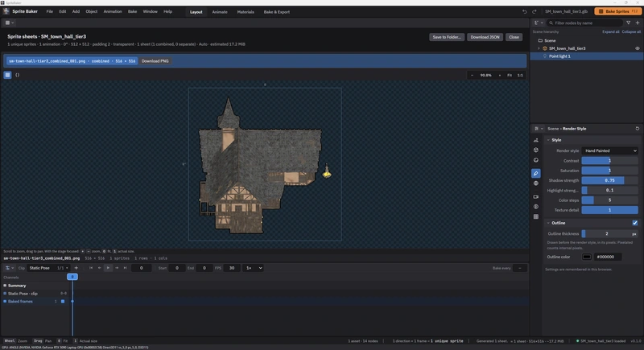Viewport: 644px width, 350px height.
Task: Select the brush Render Style properties tab
Action: pyautogui.click(x=536, y=173)
